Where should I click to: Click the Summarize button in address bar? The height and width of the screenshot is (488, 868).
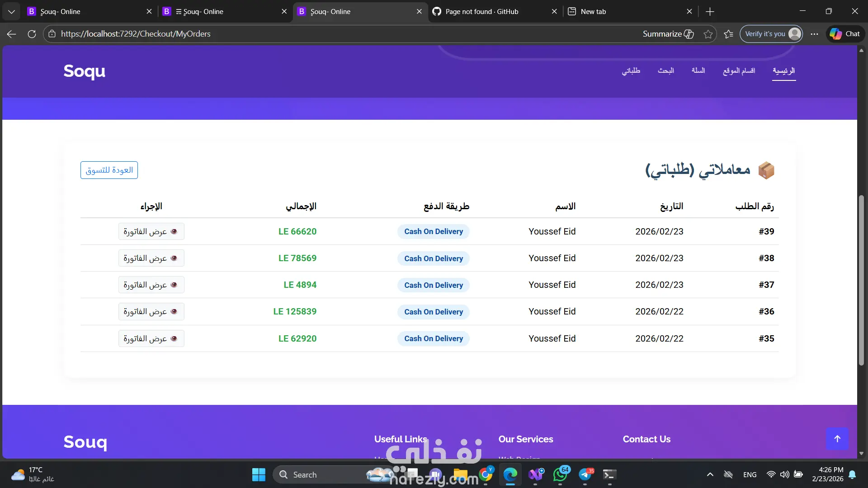click(668, 34)
